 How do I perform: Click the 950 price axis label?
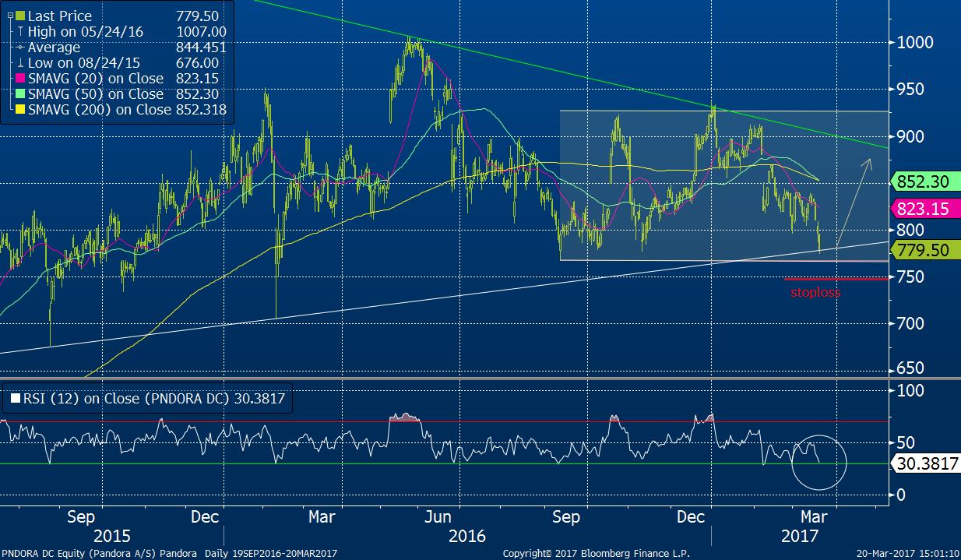(x=910, y=89)
